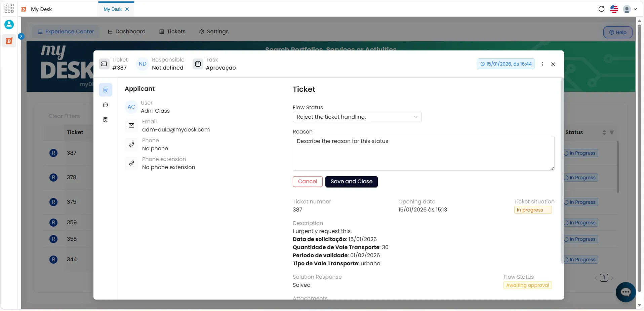Select the orange My Desk sidebar icon
644x311 pixels.
[9, 41]
